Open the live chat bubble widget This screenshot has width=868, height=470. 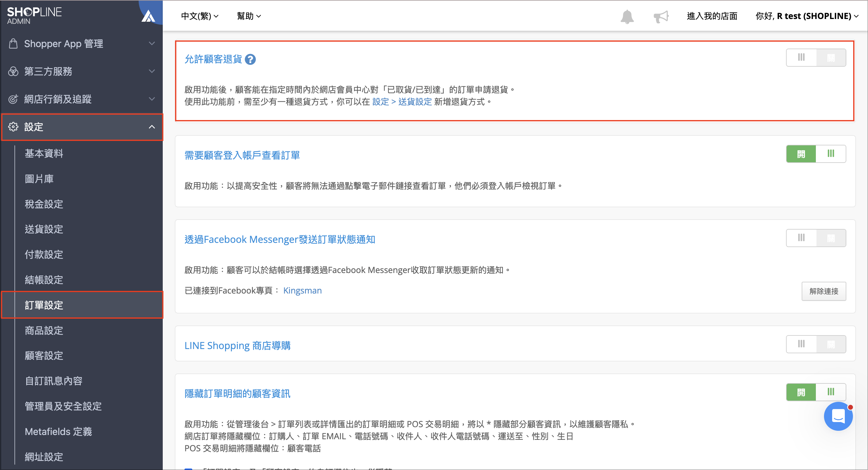click(838, 416)
